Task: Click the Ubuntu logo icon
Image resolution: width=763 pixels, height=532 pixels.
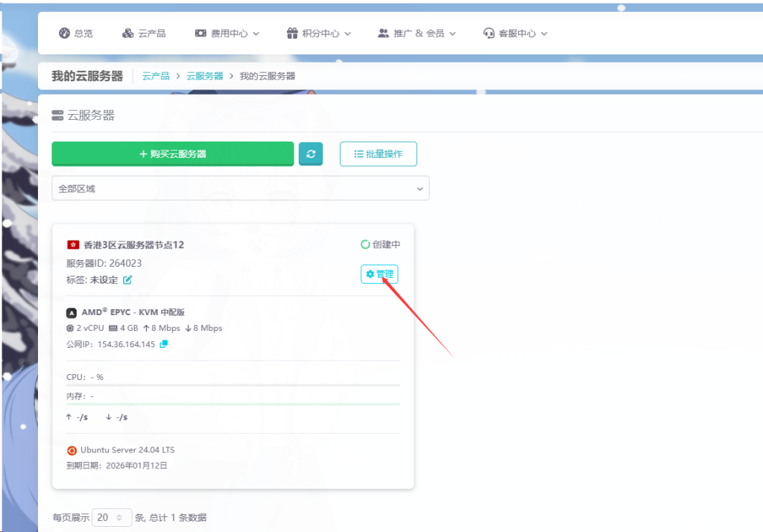Action: coord(72,450)
